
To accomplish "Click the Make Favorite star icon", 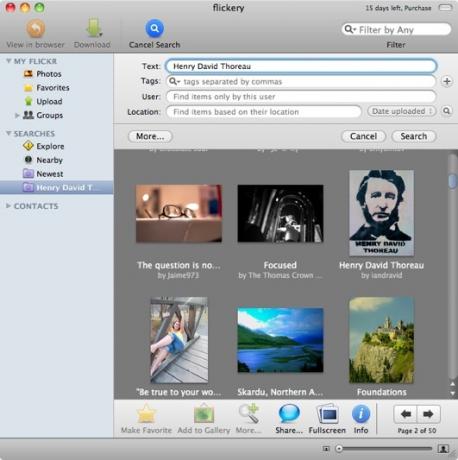I will click(146, 414).
